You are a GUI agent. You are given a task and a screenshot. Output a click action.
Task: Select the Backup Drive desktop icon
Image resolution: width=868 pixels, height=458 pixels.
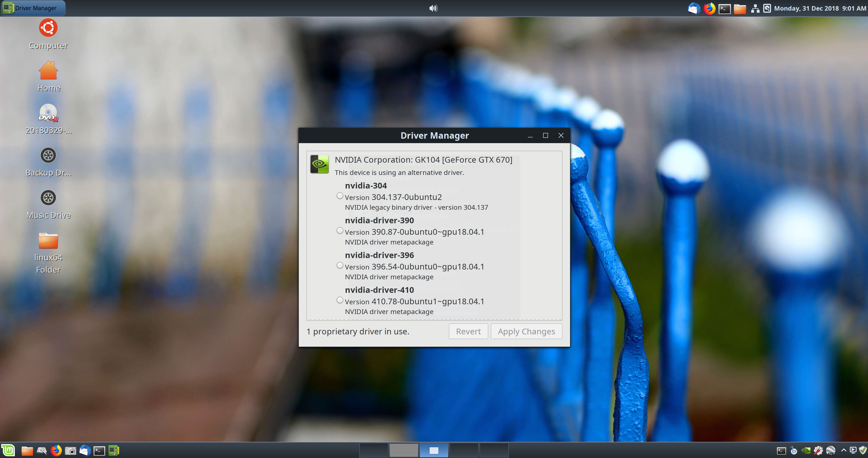pyautogui.click(x=49, y=162)
